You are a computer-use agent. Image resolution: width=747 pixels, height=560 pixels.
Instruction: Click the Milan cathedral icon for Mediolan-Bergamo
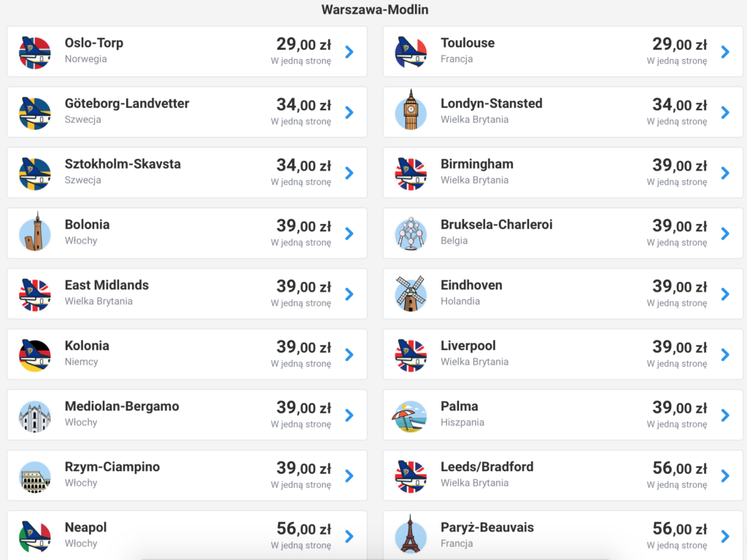pyautogui.click(x=35, y=415)
